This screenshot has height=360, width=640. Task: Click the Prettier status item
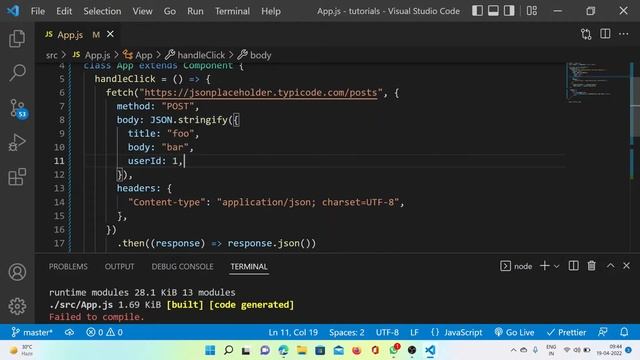click(566, 332)
